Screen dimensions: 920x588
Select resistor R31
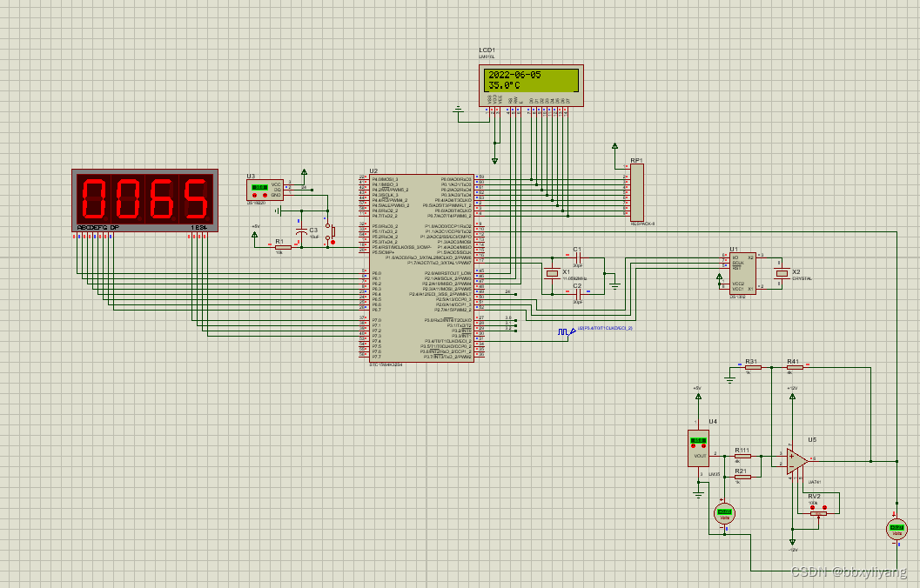[x=753, y=368]
